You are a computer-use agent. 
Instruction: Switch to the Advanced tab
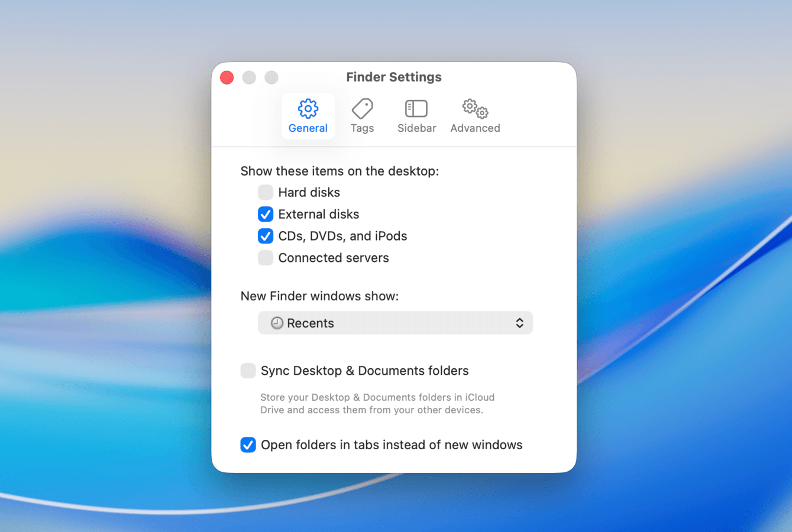[x=474, y=115]
